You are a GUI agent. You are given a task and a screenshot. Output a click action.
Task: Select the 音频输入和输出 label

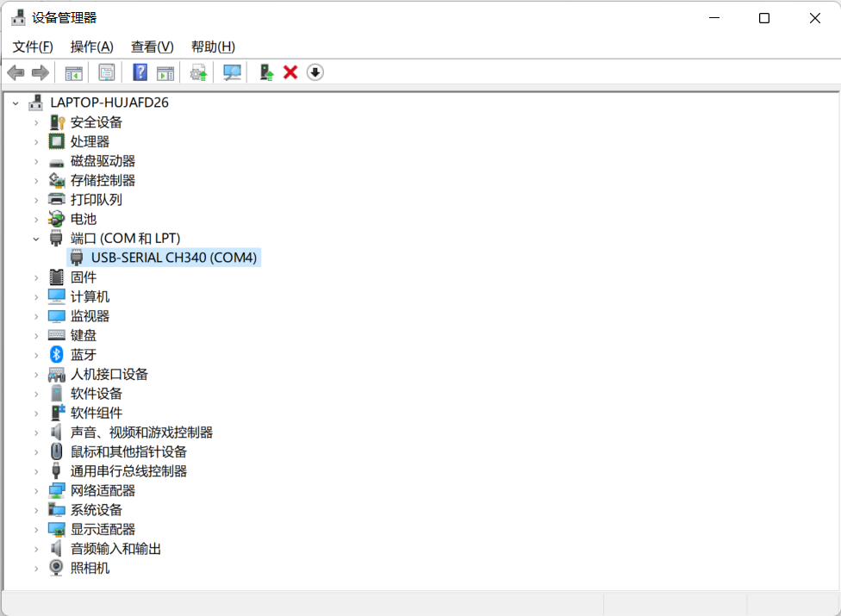point(115,549)
